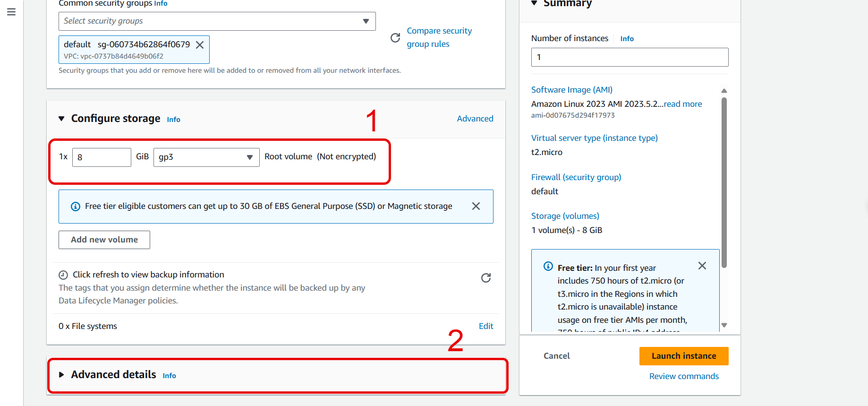Click the root volume size field

(102, 157)
